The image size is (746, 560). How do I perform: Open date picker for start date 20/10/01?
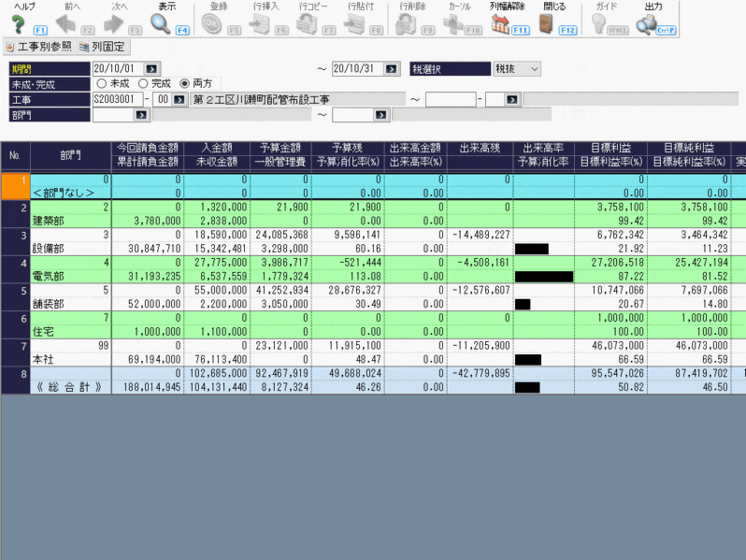151,69
